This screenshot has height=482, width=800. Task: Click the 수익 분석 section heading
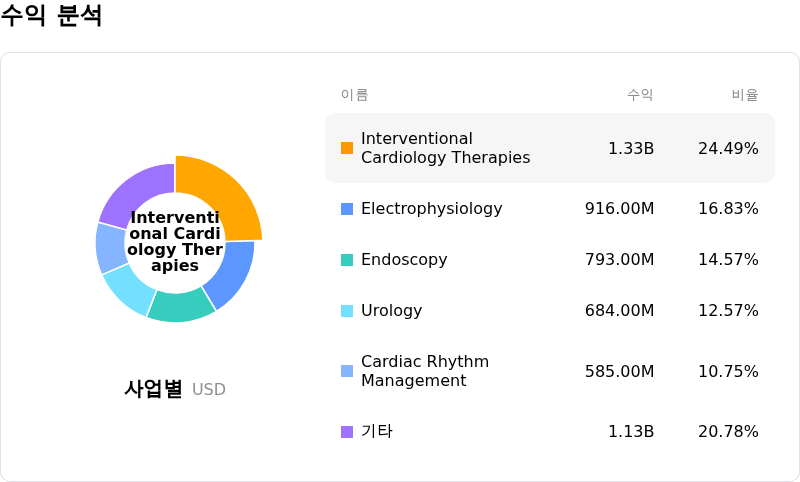click(51, 15)
